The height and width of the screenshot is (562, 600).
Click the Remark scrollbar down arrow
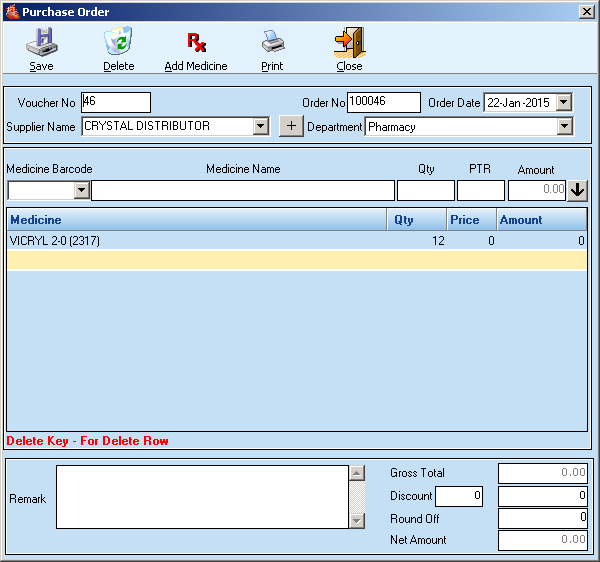click(357, 520)
